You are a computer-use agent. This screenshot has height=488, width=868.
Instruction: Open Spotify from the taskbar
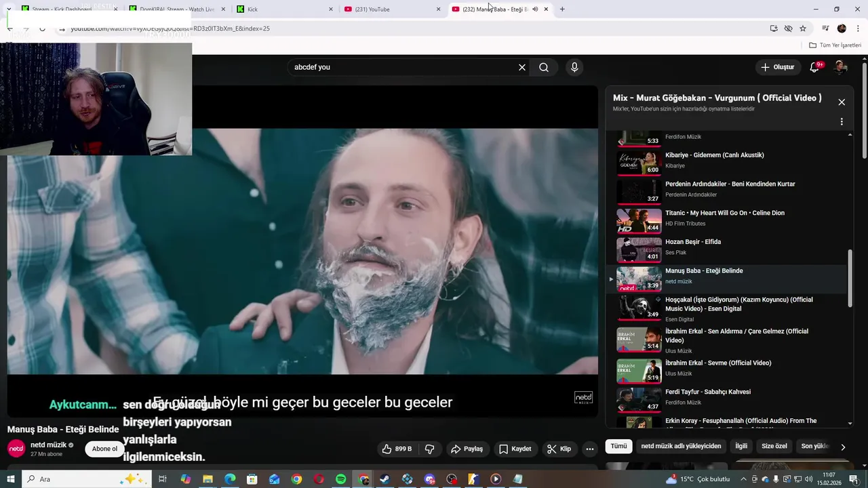tap(341, 479)
